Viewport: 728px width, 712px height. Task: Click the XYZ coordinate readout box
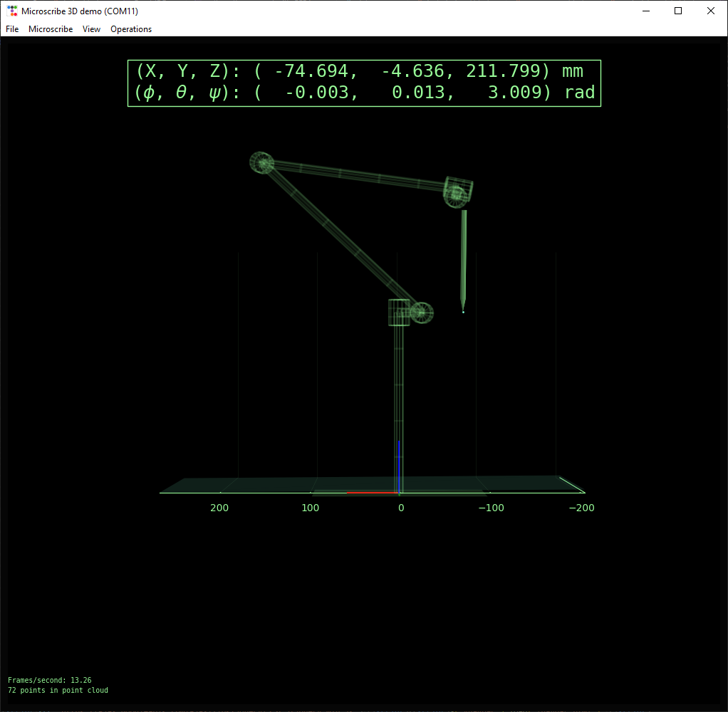point(364,83)
